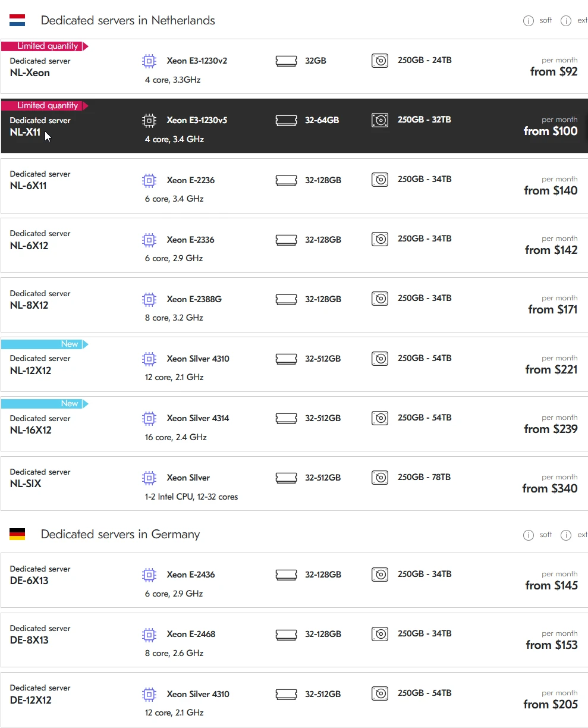This screenshot has height=728, width=588.
Task: Click the Netherlands flag icon
Action: tap(17, 21)
